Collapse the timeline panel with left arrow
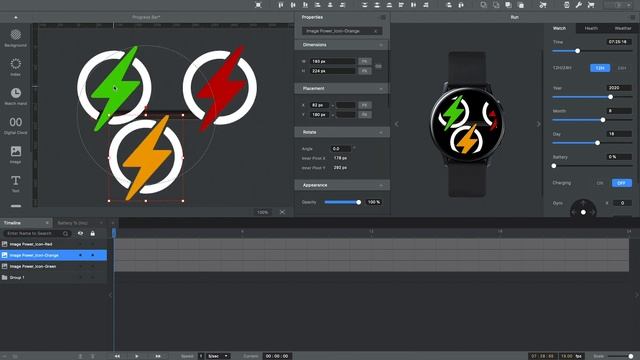 click(x=110, y=295)
